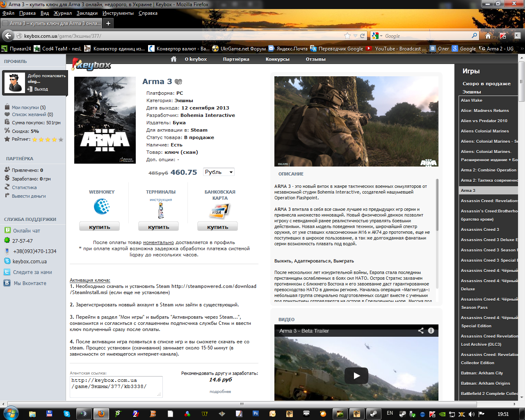Buy via WebMoney with its купить button
This screenshot has height=420, width=525.
coord(99,227)
